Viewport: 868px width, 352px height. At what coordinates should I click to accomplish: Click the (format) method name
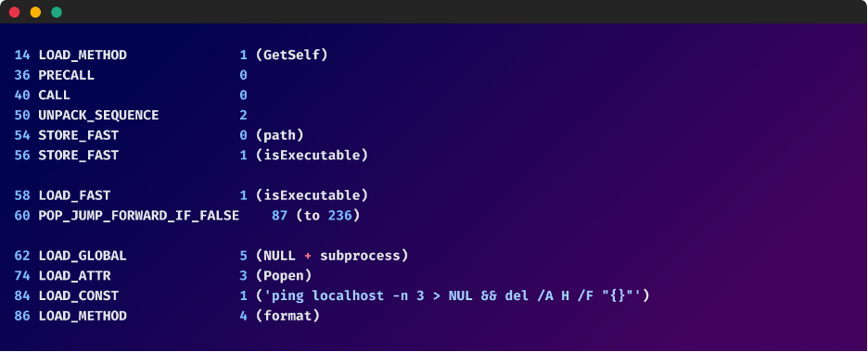click(287, 316)
